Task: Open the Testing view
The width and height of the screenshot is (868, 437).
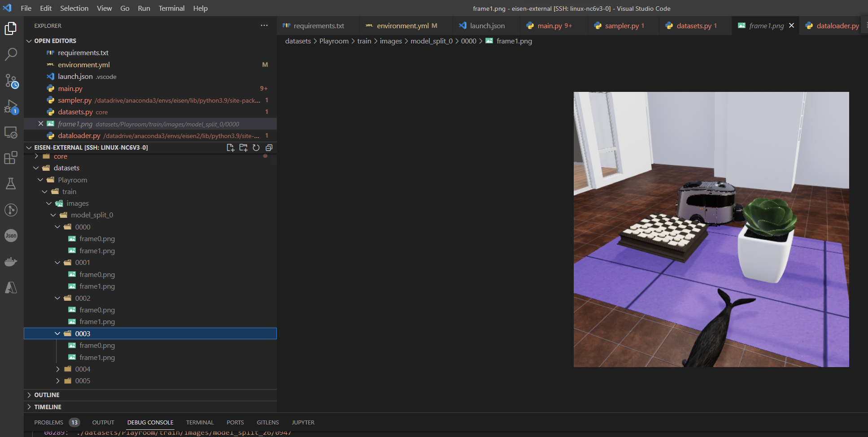Action: [x=11, y=184]
